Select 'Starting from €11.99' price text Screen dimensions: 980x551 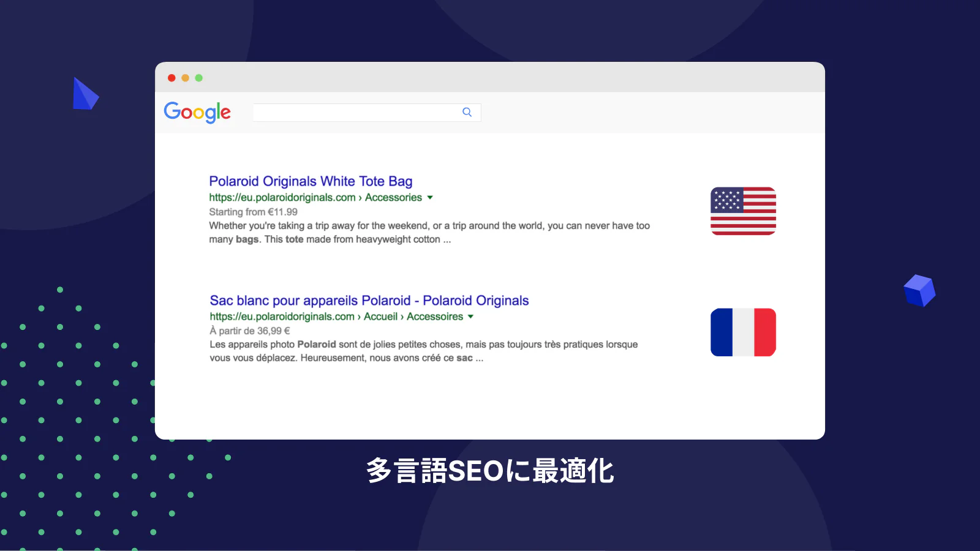253,212
